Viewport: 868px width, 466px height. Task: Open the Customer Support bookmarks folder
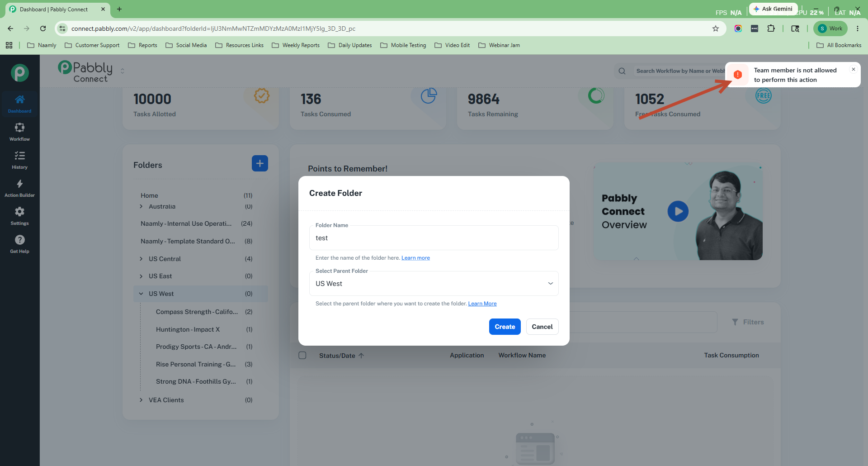point(92,45)
